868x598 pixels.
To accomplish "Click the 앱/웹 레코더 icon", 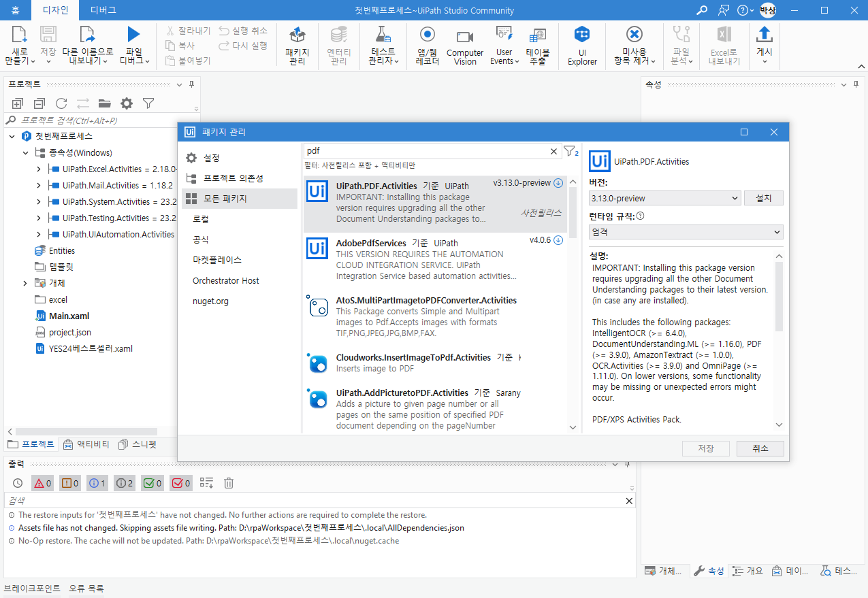I will [428, 35].
